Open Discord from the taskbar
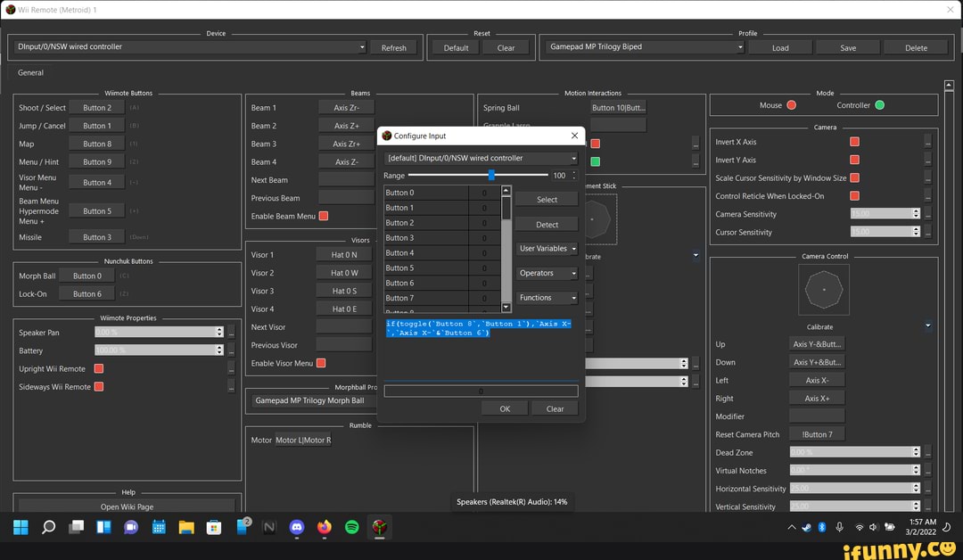Viewport: 963px width, 560px height. click(x=297, y=527)
